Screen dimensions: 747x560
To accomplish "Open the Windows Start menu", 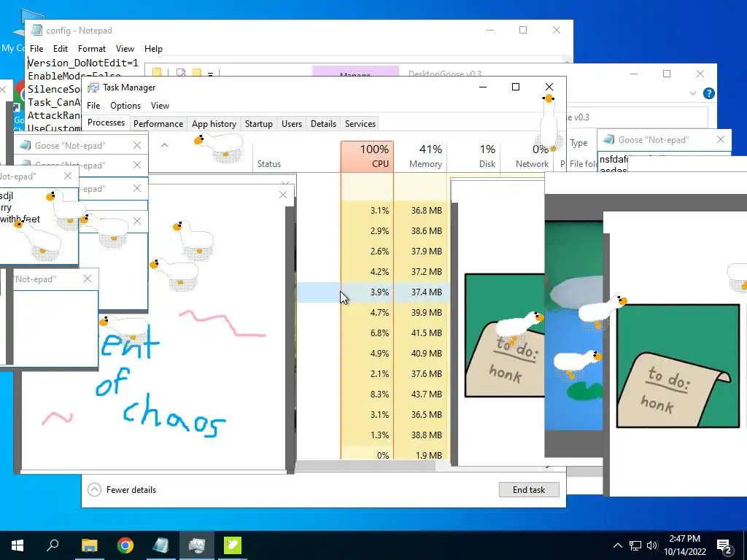I will (18, 545).
